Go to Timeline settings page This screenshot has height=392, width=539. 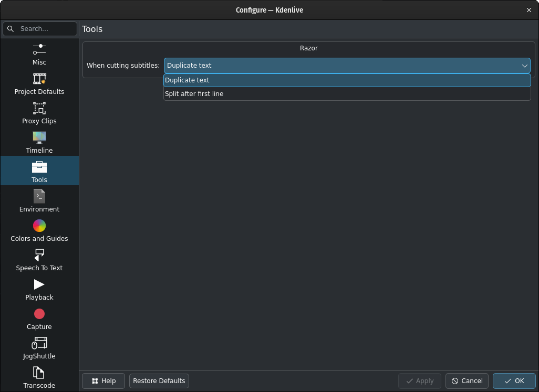point(39,142)
